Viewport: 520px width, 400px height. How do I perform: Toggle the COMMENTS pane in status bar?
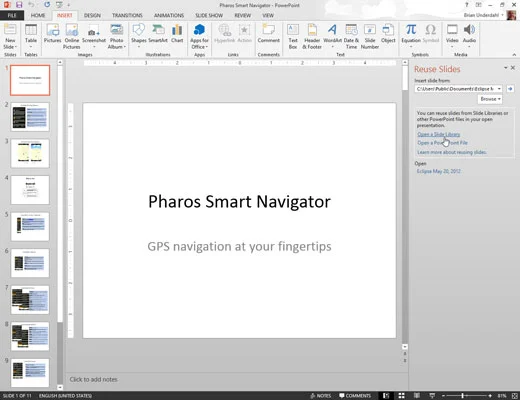click(x=355, y=396)
